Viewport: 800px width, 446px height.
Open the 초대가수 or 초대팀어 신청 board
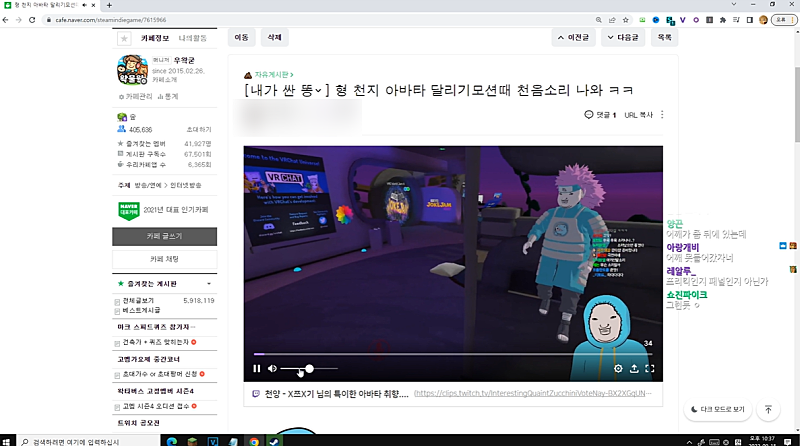click(x=159, y=375)
